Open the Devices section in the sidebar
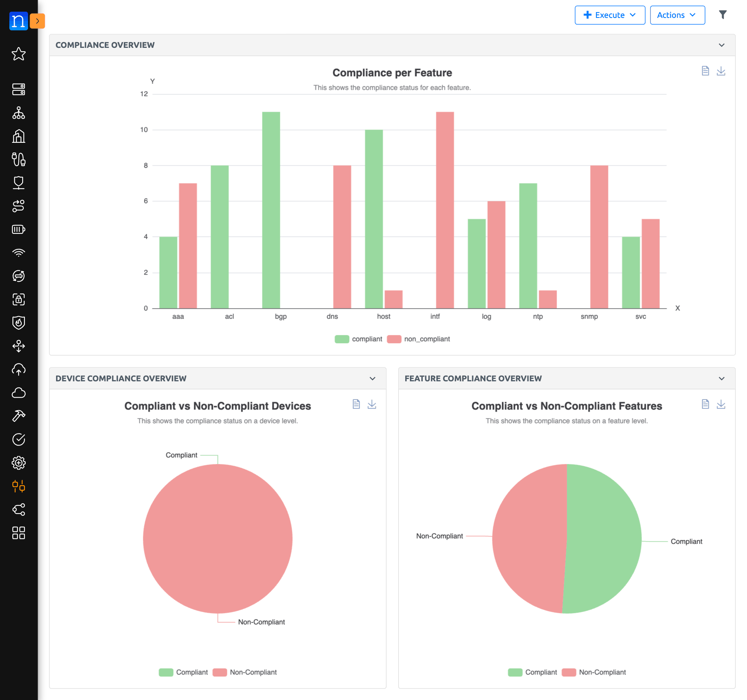 click(x=18, y=90)
